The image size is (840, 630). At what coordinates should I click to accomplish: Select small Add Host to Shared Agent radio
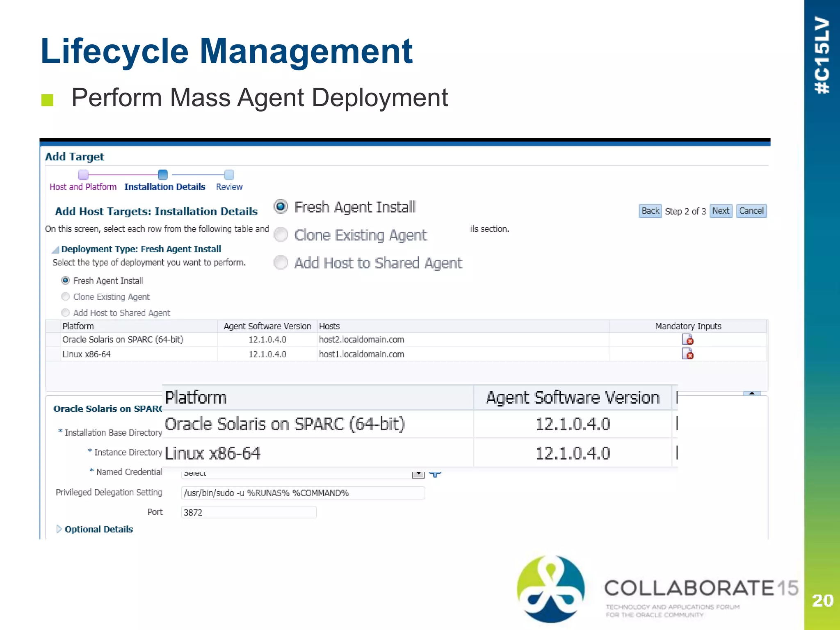click(x=65, y=313)
